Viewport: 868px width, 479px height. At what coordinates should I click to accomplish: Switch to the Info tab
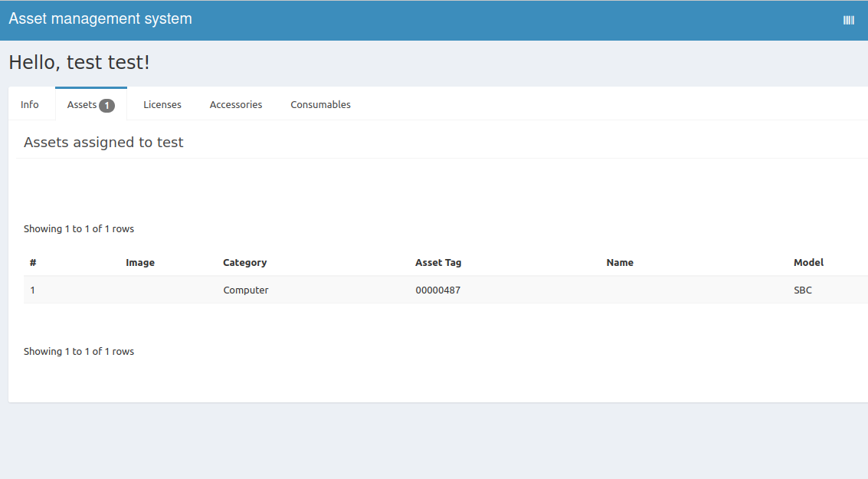30,103
